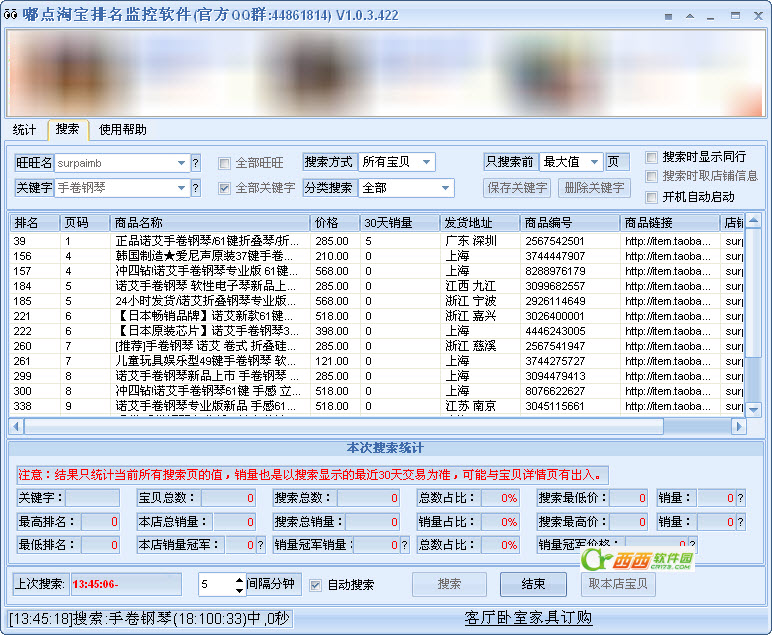The height and width of the screenshot is (635, 772).
Task: Click help icon next to 搜索最高价 销量
Action: 740,522
